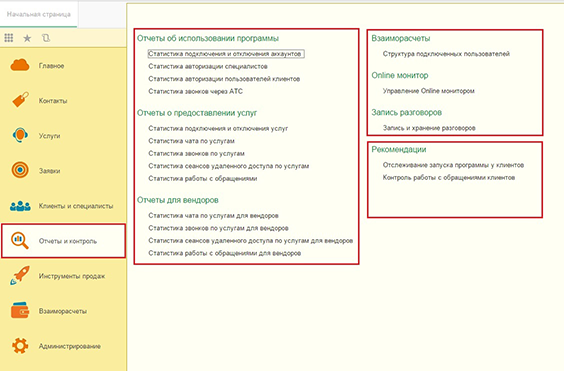564x371 pixels.
Task: Open Отслеживание запуска программы у клиентов
Action: pyautogui.click(x=453, y=165)
